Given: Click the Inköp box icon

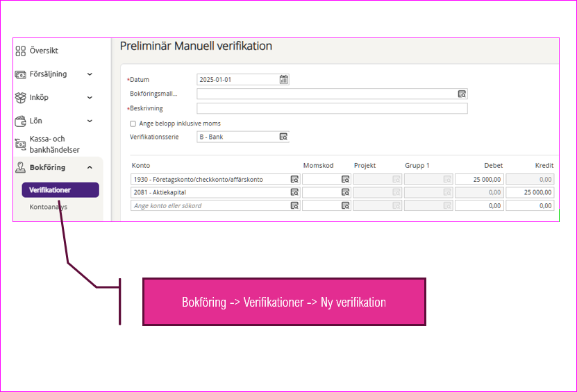Looking at the screenshot, I should 21,98.
